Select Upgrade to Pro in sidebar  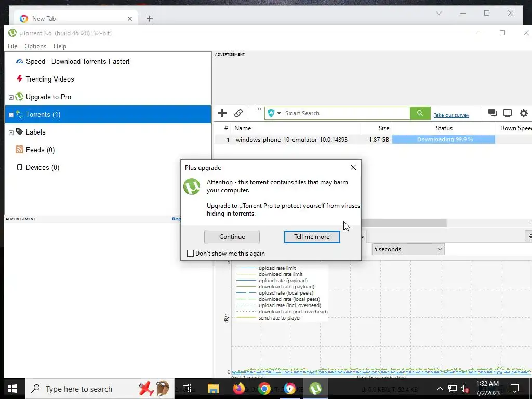(48, 97)
